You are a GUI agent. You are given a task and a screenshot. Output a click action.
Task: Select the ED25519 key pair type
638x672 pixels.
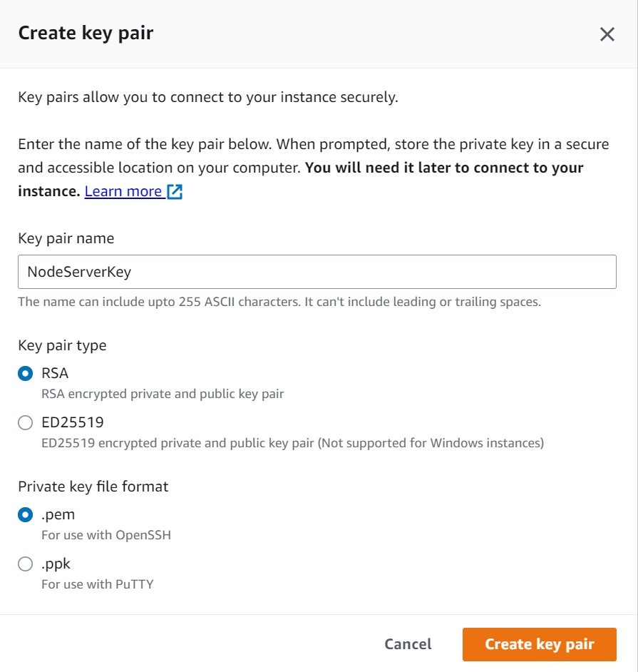pos(25,422)
